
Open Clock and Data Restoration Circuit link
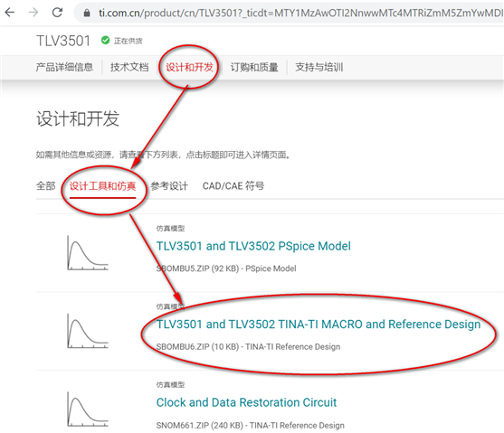(246, 402)
